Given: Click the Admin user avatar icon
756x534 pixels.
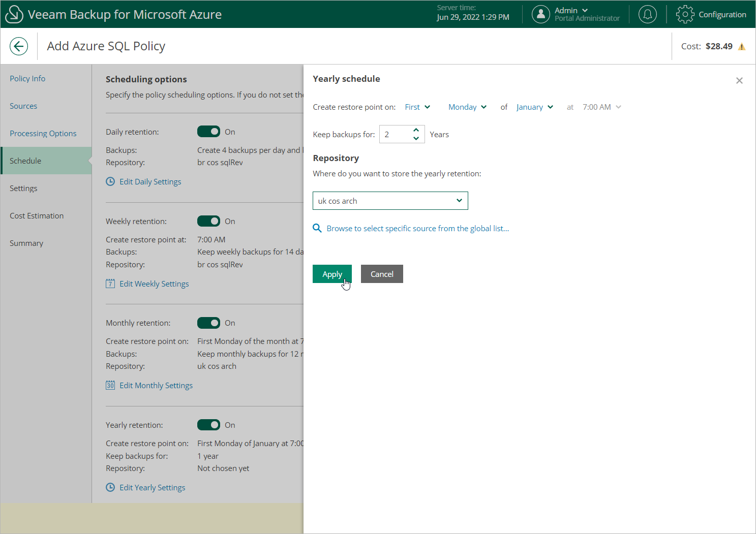Looking at the screenshot, I should (x=541, y=14).
